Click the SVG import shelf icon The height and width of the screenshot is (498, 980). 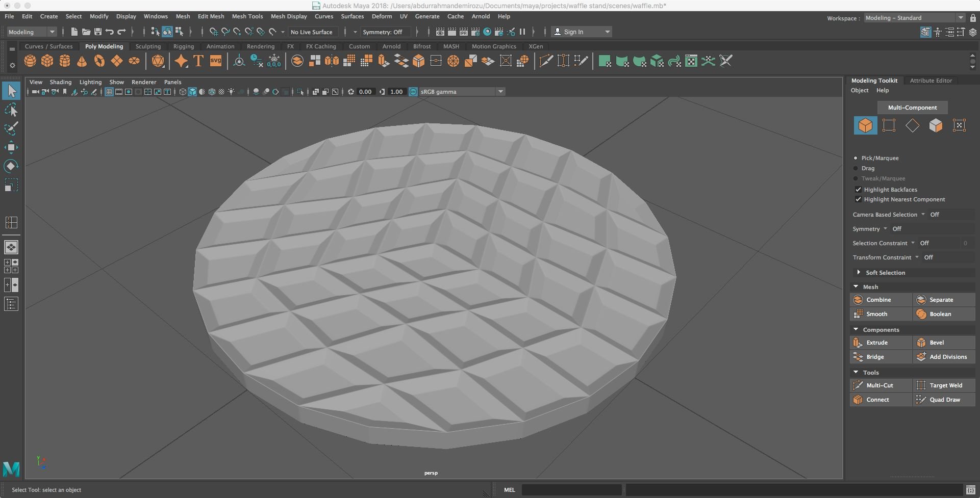point(216,61)
